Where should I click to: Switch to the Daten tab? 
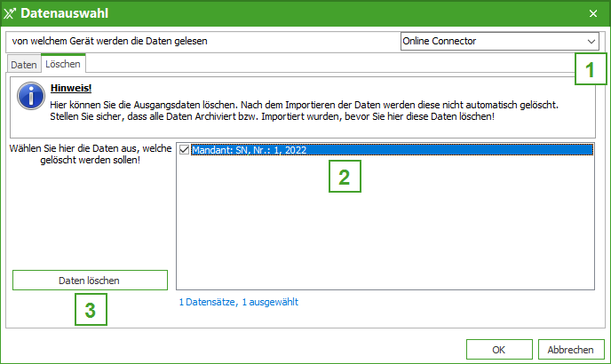click(24, 65)
